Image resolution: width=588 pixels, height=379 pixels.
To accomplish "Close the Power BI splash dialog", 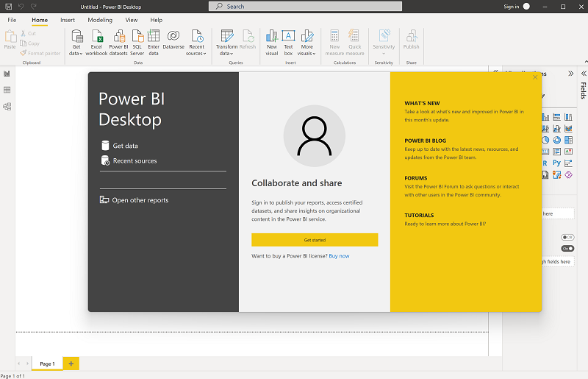I will tap(535, 77).
